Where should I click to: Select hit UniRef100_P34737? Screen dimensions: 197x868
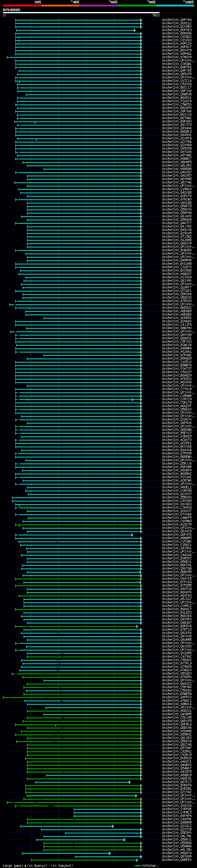tap(177, 369)
